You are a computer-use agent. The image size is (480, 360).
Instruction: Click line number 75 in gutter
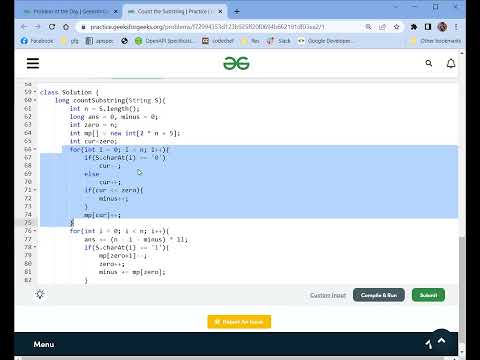pos(28,222)
